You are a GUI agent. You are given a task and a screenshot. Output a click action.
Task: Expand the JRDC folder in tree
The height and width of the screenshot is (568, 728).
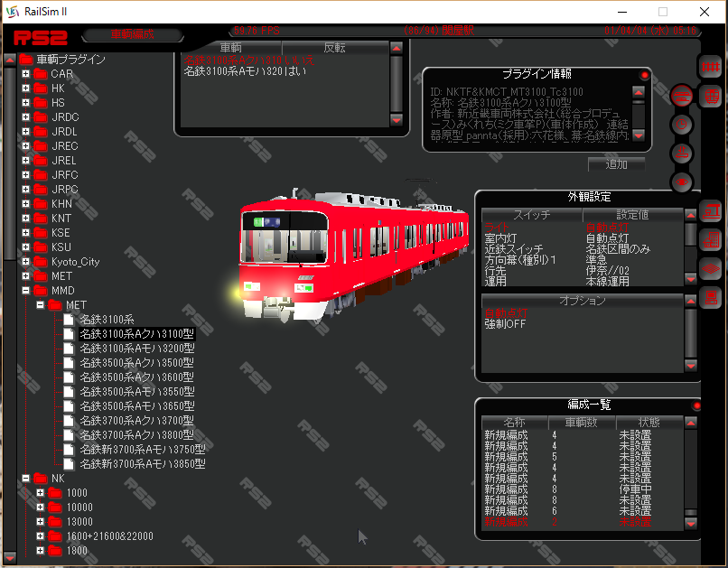pos(25,117)
